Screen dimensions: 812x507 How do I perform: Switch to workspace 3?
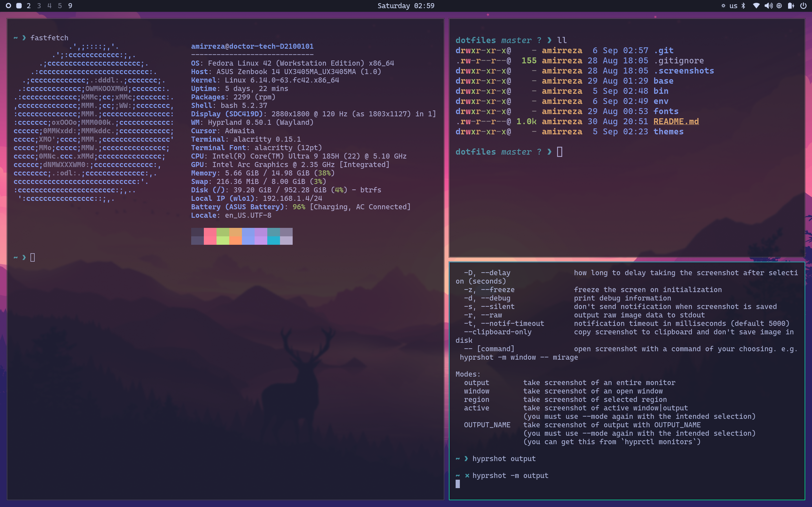pyautogui.click(x=39, y=6)
